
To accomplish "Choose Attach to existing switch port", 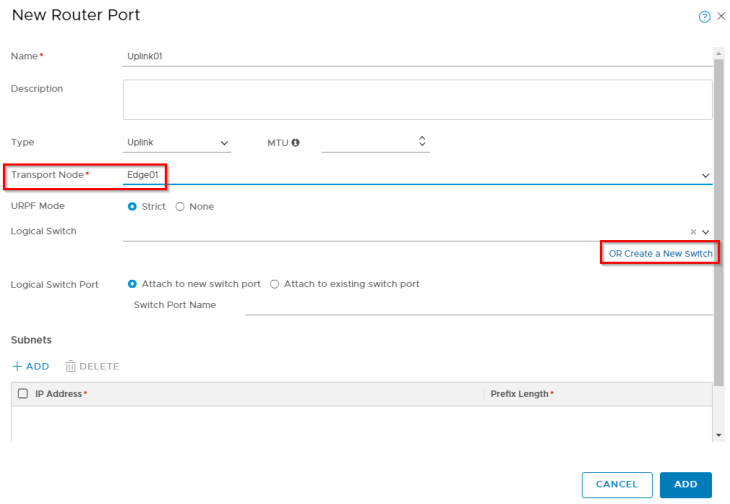I will (275, 284).
